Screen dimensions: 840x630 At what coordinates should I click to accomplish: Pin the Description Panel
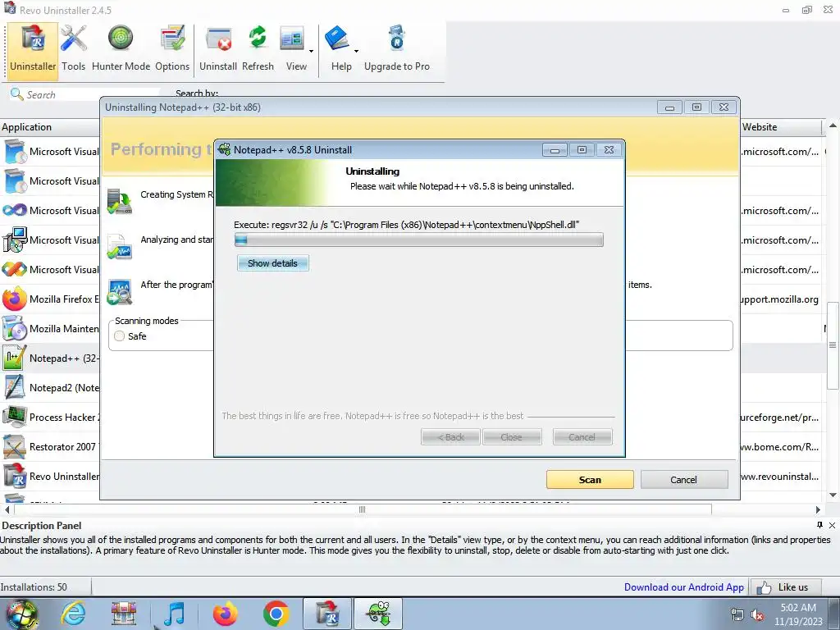(x=819, y=525)
